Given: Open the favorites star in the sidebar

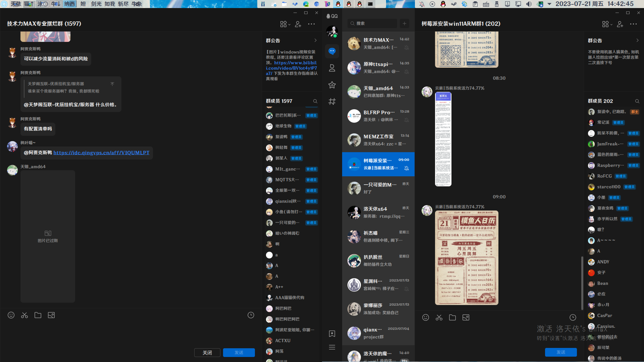Looking at the screenshot, I should (x=332, y=85).
